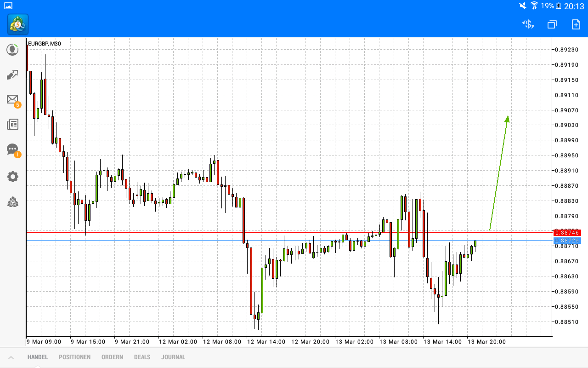Open the chat icon with 1 notification
This screenshot has width=588, height=368.
tap(12, 149)
